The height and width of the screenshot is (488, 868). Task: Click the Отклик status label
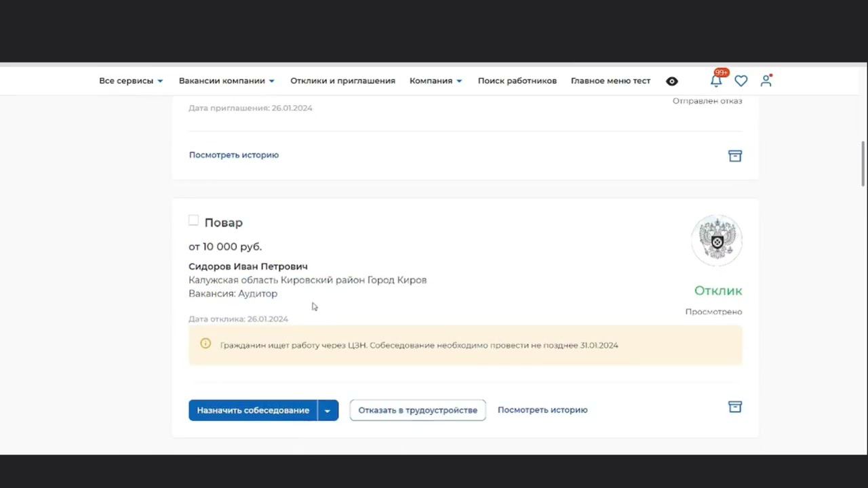718,291
